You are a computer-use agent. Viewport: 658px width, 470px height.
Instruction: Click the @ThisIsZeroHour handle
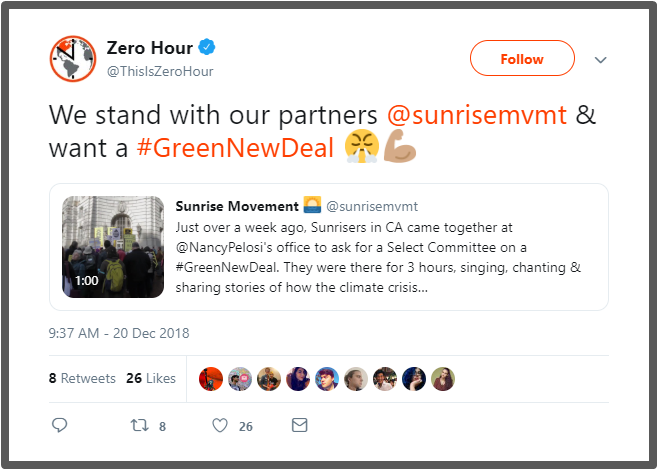point(159,71)
